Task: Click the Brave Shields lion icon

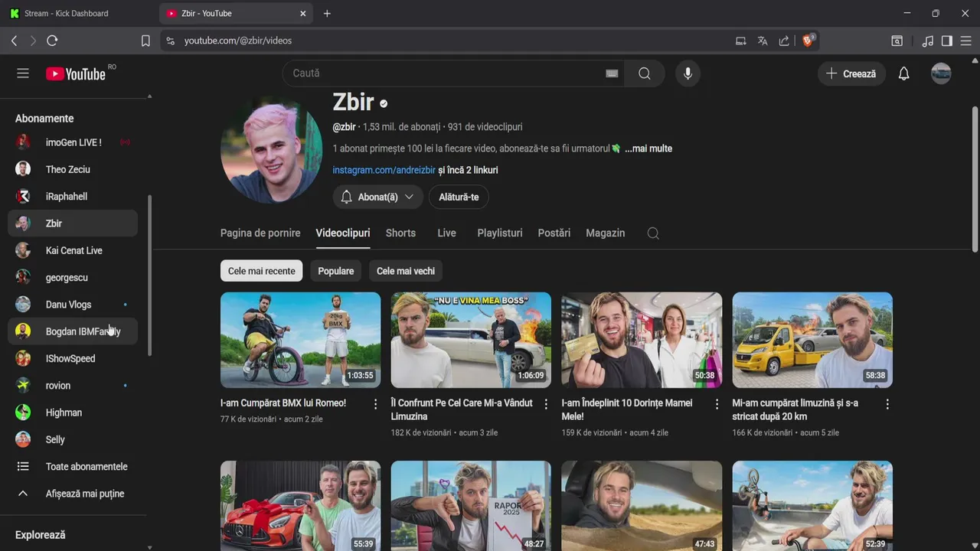Action: pos(808,41)
